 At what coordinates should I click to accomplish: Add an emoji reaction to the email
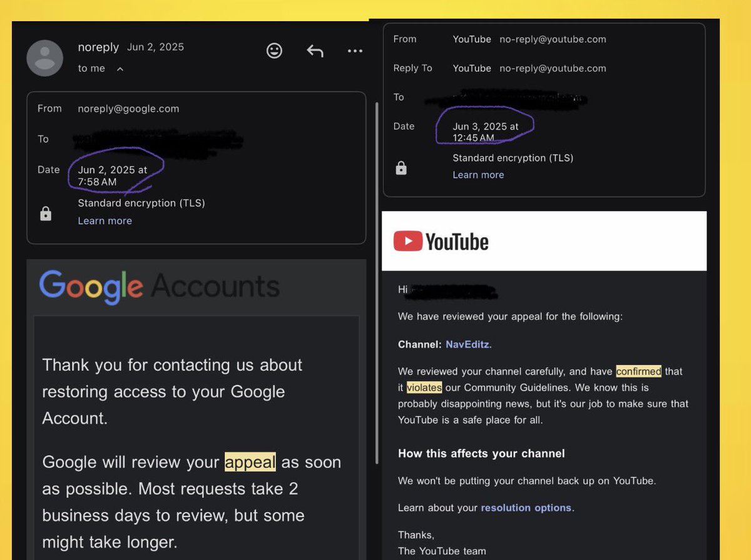(x=274, y=51)
